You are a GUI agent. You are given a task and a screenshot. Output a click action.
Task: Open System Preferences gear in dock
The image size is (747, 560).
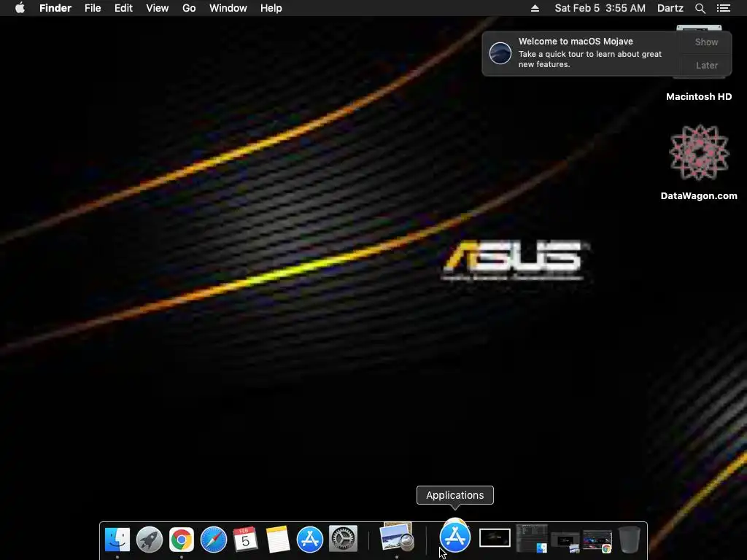[343, 540]
